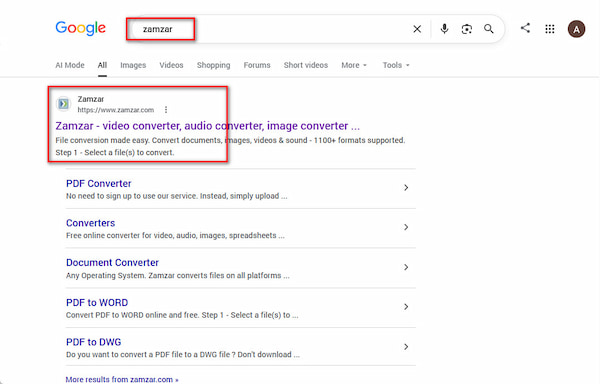The height and width of the screenshot is (384, 600).
Task: Click the share icon
Action: point(525,28)
